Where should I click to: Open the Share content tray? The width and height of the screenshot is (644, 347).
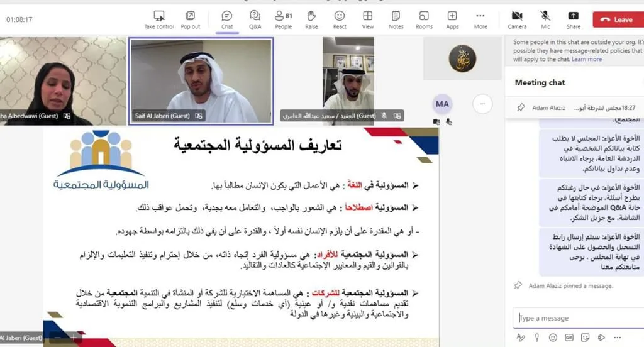pyautogui.click(x=573, y=19)
